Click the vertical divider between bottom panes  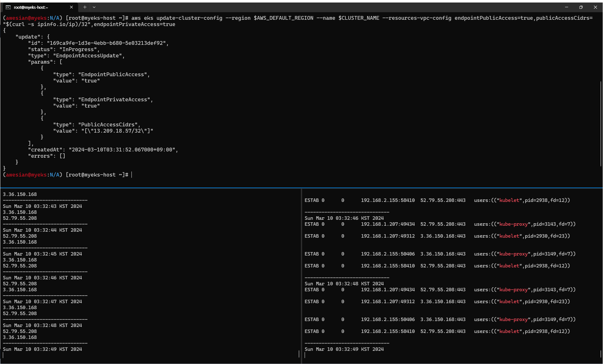point(301,276)
